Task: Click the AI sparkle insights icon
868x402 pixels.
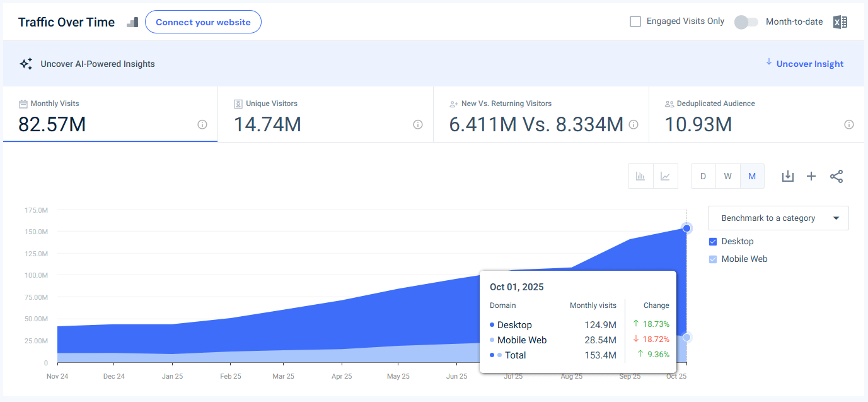Action: coord(26,63)
